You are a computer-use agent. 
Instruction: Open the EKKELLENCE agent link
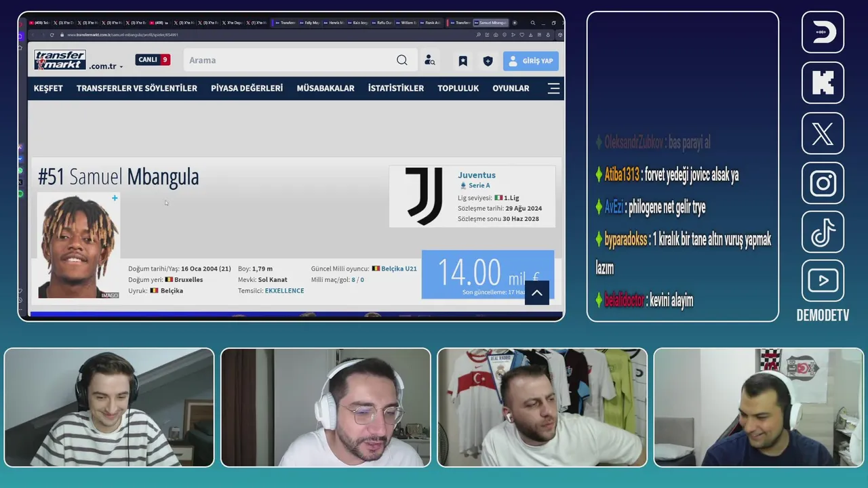click(284, 291)
